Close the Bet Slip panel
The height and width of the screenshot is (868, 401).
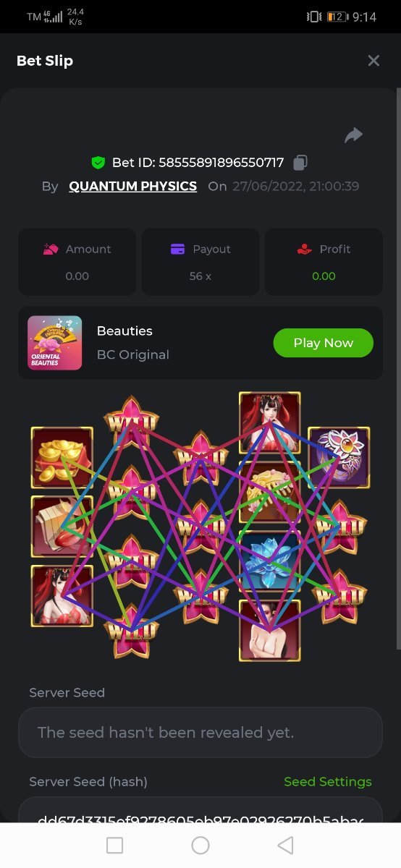[373, 61]
